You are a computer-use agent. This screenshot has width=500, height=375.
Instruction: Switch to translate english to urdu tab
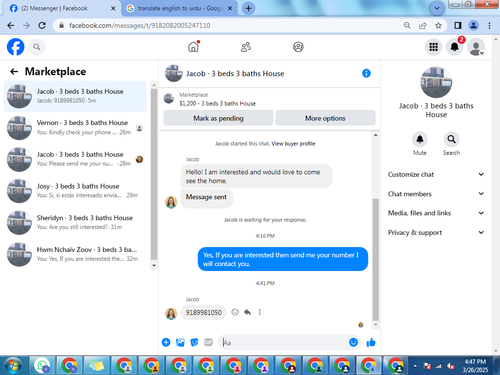coord(180,8)
